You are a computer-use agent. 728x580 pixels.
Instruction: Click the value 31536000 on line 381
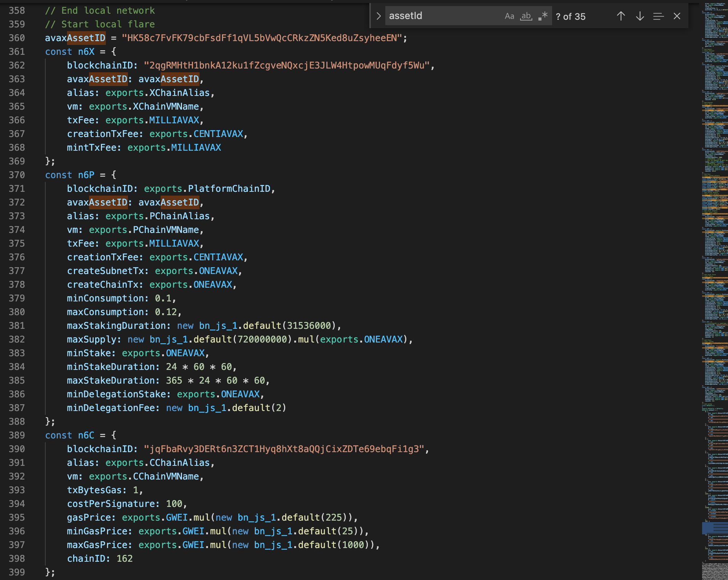coord(309,325)
